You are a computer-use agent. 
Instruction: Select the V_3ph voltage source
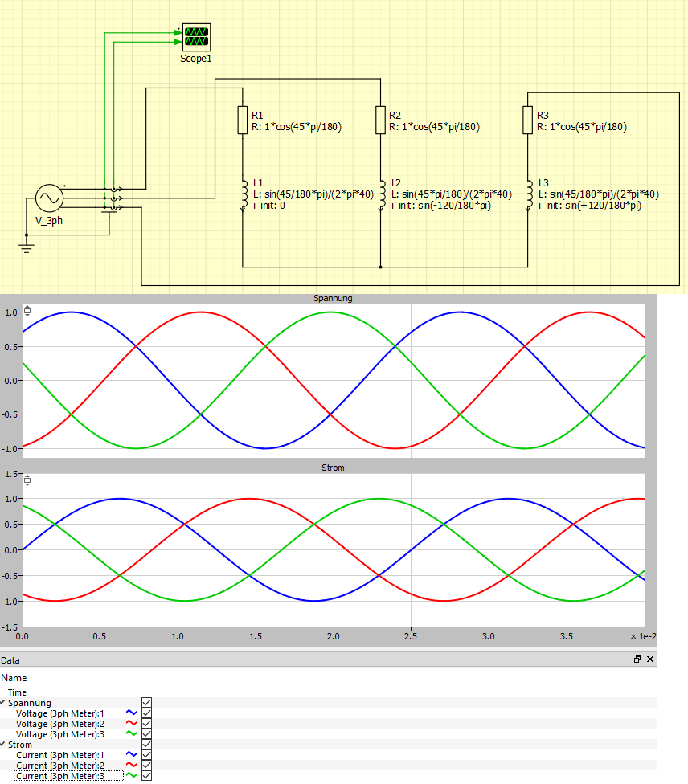(49, 198)
